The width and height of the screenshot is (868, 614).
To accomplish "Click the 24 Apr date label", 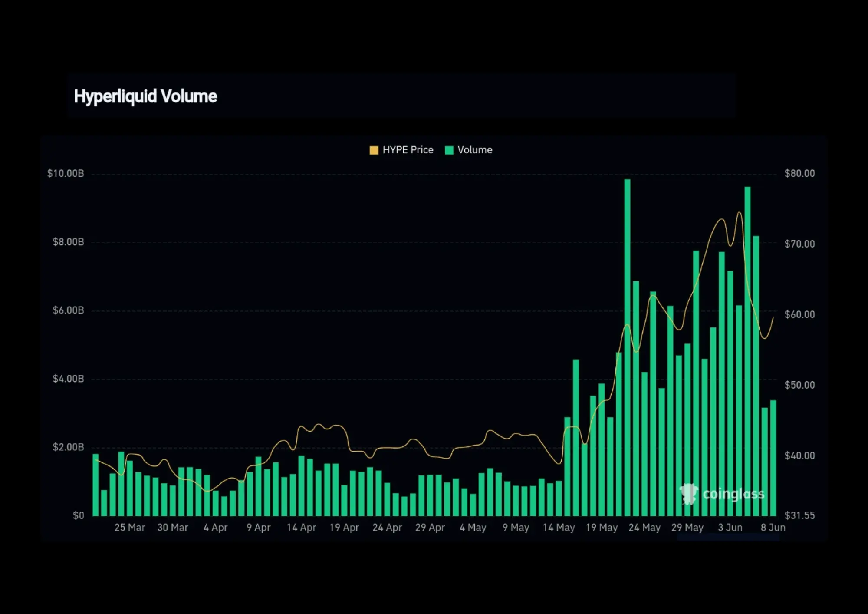I will click(387, 528).
